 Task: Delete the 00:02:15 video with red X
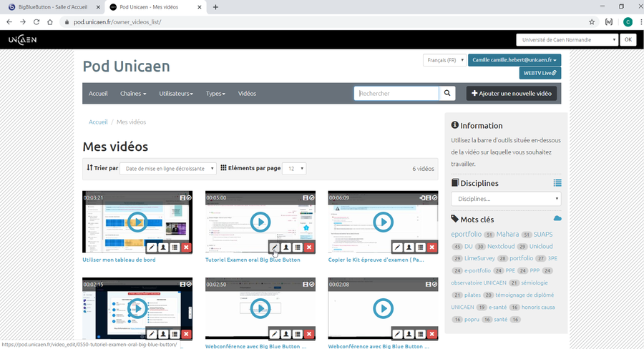[x=186, y=334]
